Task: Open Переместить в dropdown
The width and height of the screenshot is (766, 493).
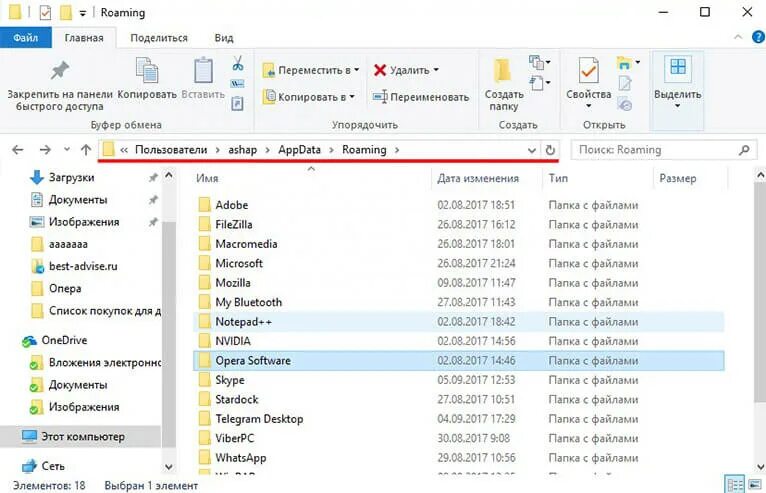Action: point(311,70)
